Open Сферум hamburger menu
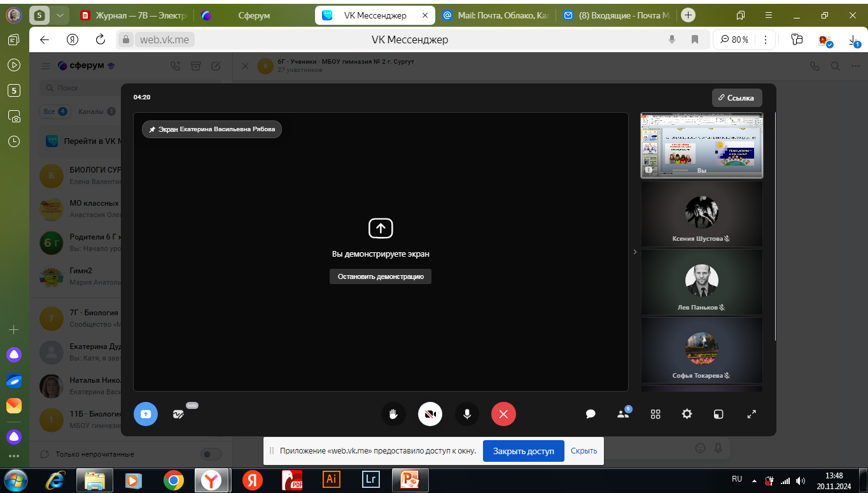The height and width of the screenshot is (493, 868). pos(45,66)
